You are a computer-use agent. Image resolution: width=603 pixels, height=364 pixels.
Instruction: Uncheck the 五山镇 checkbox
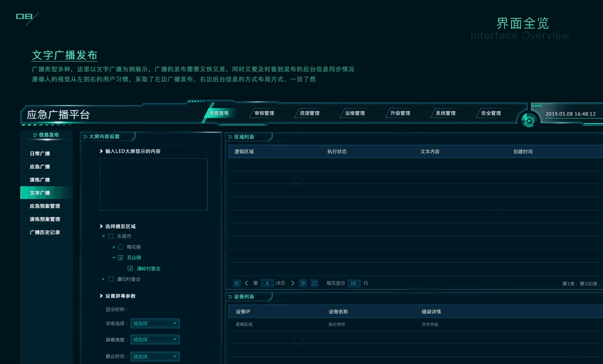(x=121, y=258)
